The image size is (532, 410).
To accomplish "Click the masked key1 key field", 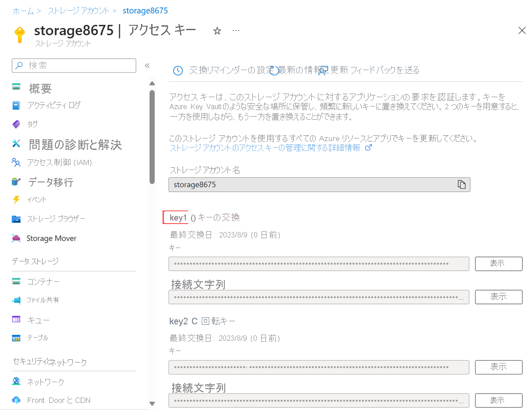I will pos(319,264).
